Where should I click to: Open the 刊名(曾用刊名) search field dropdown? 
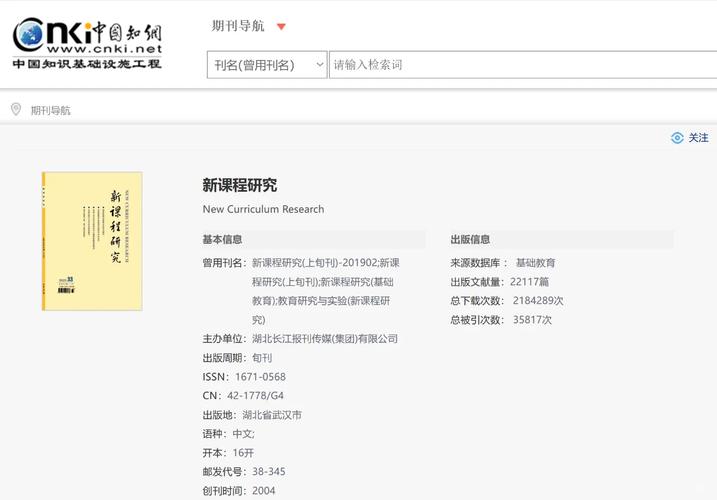coord(267,65)
